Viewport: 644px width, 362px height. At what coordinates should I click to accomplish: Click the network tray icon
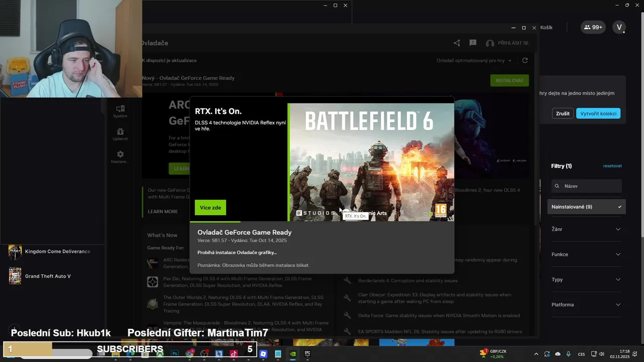pos(594,354)
